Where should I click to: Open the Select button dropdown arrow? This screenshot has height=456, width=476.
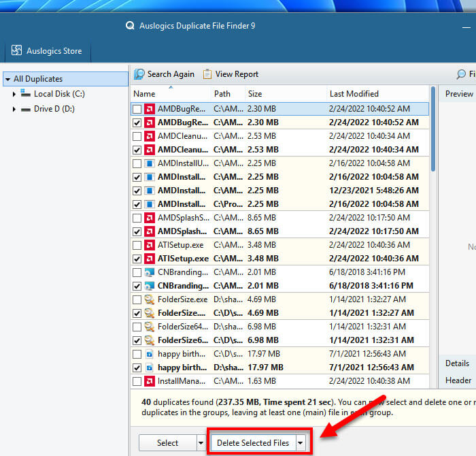point(201,442)
